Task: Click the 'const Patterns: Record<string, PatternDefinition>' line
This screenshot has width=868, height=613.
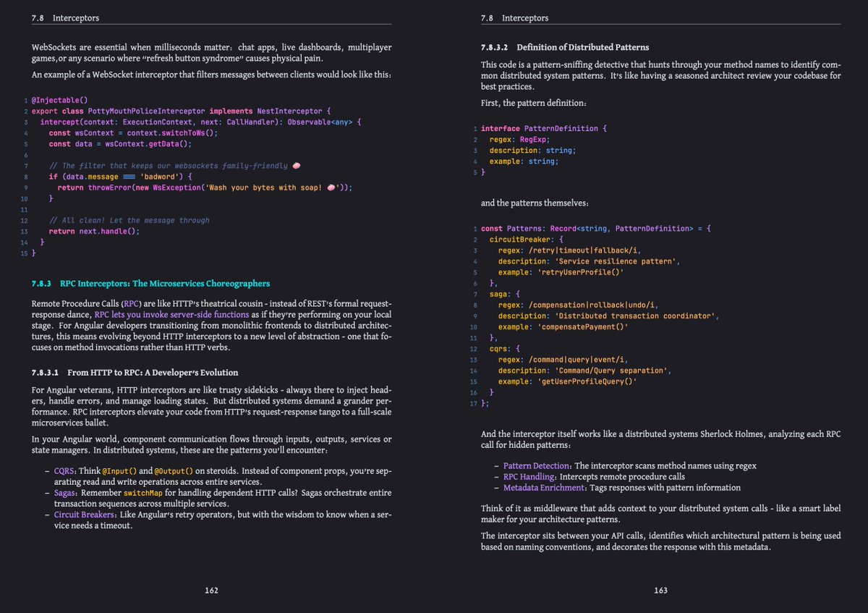Action: click(x=597, y=229)
